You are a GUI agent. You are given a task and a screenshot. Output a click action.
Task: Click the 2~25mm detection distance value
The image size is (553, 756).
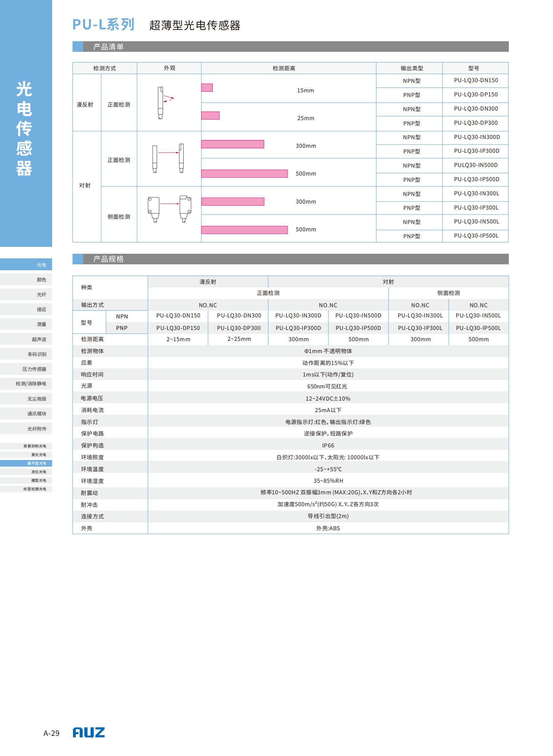[239, 339]
